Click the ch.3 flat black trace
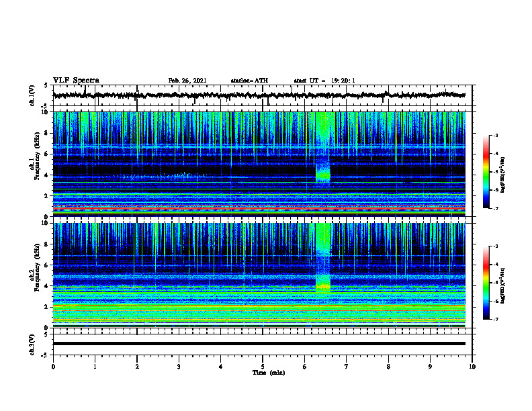This screenshot has width=532, height=411. point(259,344)
